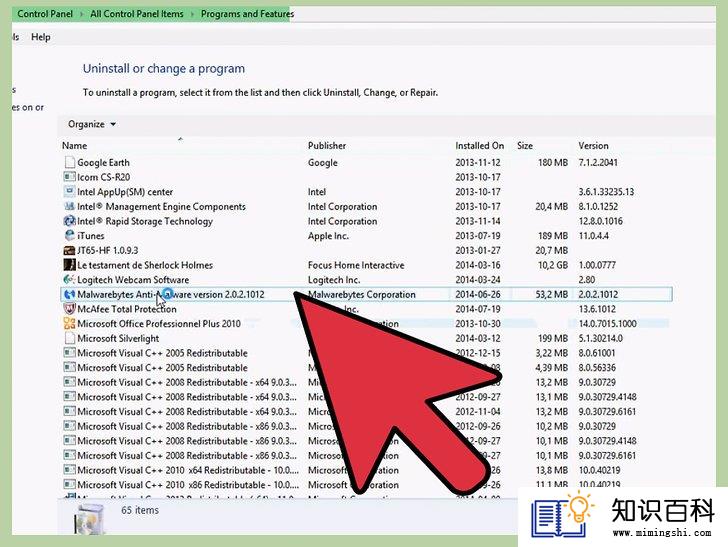The height and width of the screenshot is (547, 728).
Task: Click Focus Home Interactive publisher cell
Action: click(356, 265)
